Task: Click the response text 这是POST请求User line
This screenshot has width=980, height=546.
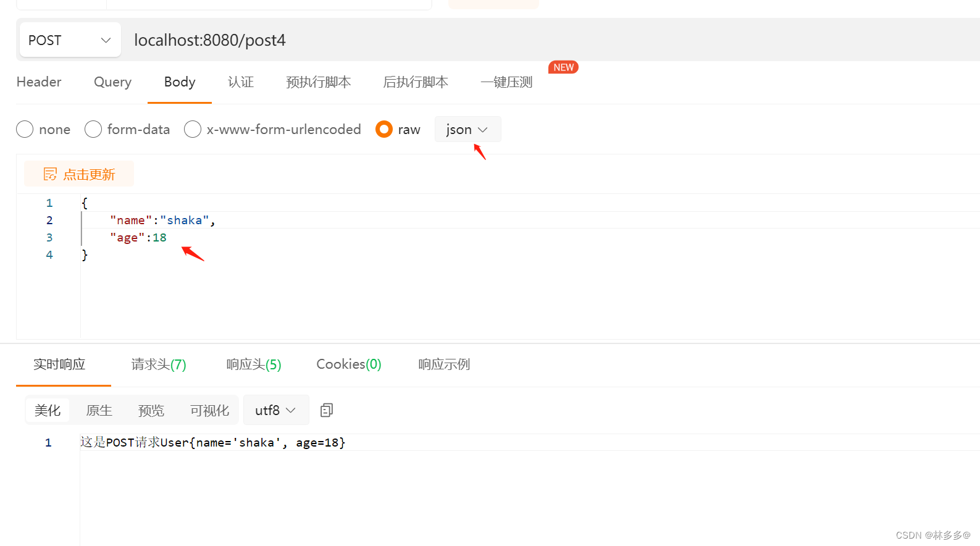Action: pyautogui.click(x=212, y=442)
